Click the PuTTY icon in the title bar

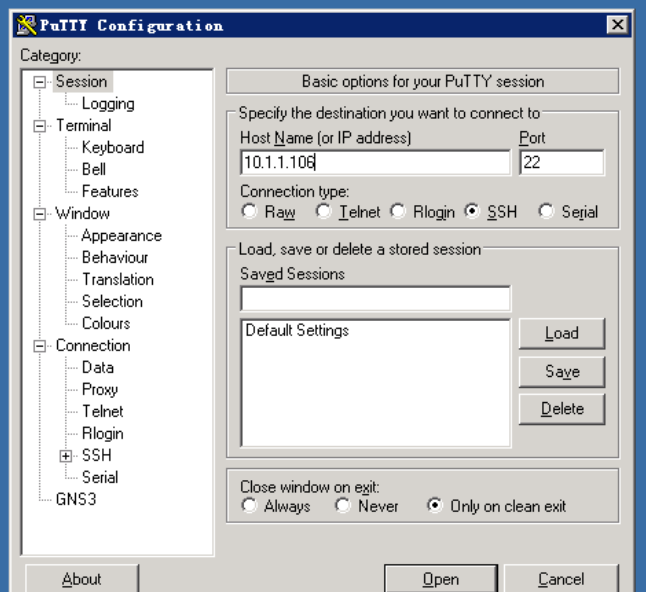pos(26,25)
